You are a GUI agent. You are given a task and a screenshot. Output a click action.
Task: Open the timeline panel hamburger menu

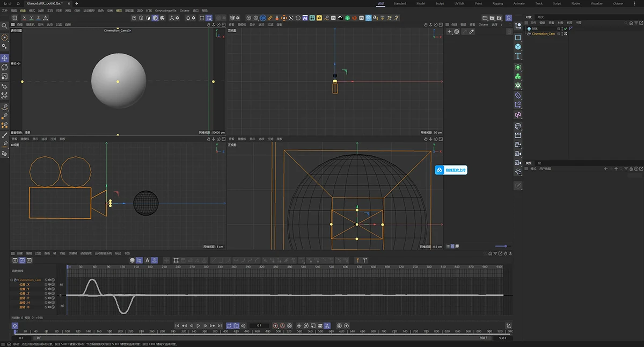(x=13, y=253)
